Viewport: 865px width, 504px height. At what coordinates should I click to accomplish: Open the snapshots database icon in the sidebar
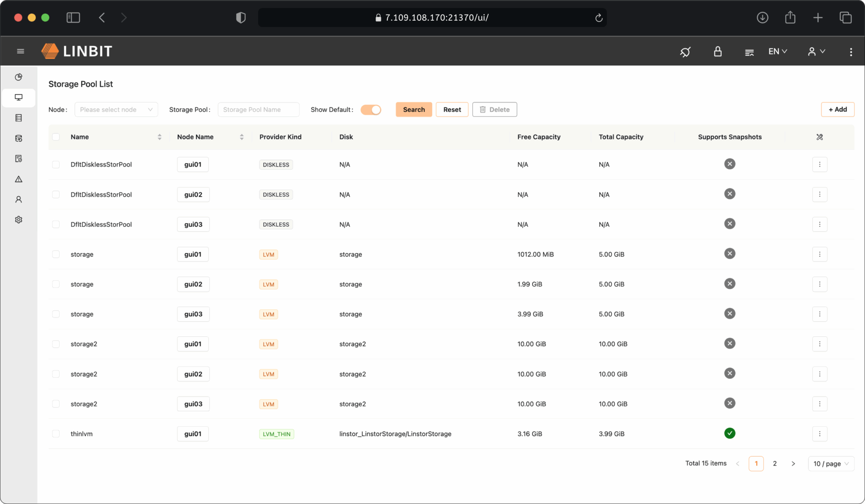[19, 138]
